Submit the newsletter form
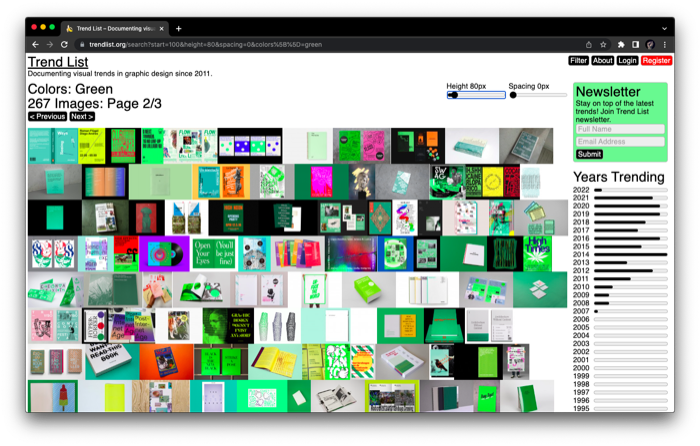Image resolution: width=700 pixels, height=446 pixels. click(x=589, y=154)
